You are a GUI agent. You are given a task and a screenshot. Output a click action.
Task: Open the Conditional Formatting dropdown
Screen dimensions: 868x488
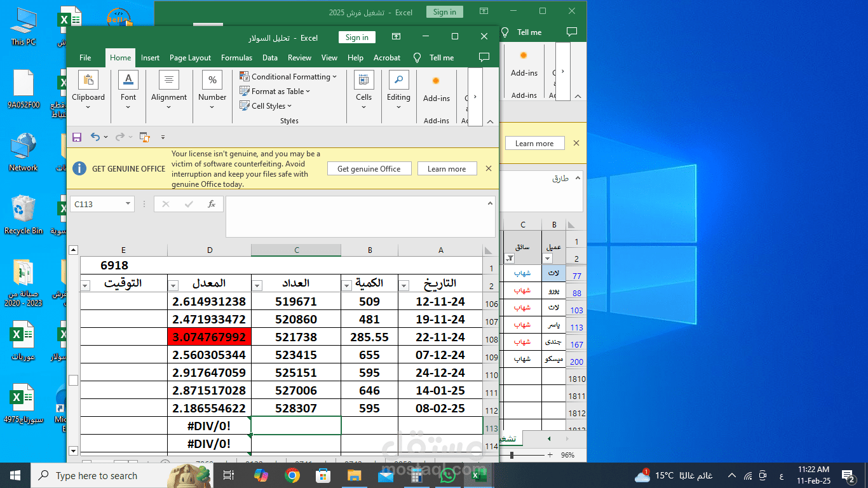pos(288,76)
